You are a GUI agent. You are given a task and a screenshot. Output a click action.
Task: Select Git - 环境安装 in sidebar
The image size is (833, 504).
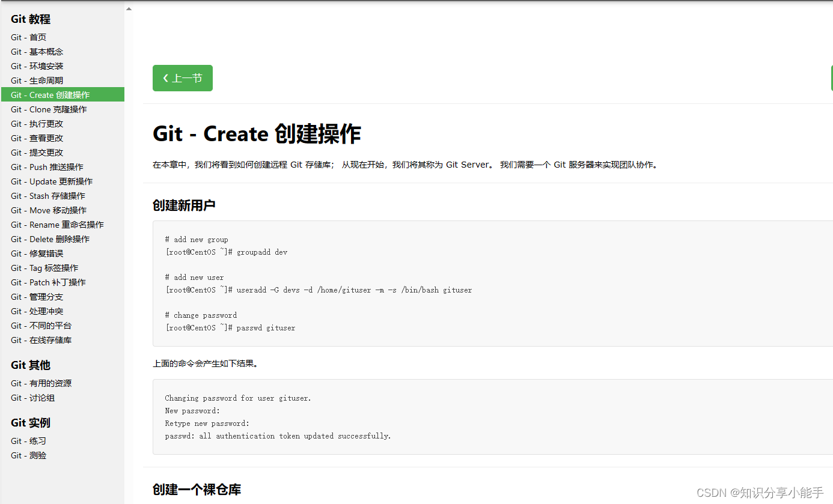coord(37,66)
